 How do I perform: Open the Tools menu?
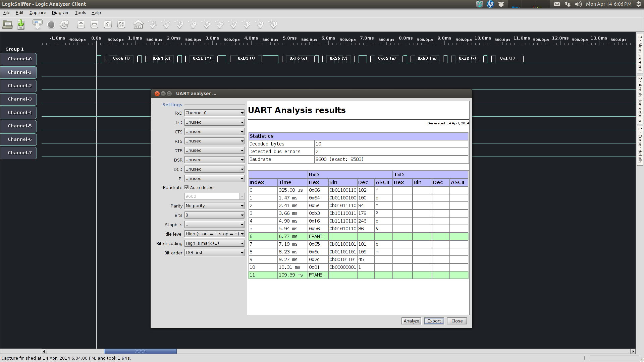[80, 13]
